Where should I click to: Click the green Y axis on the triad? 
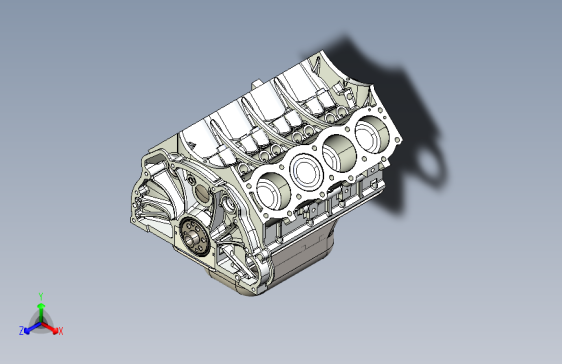pos(41,312)
